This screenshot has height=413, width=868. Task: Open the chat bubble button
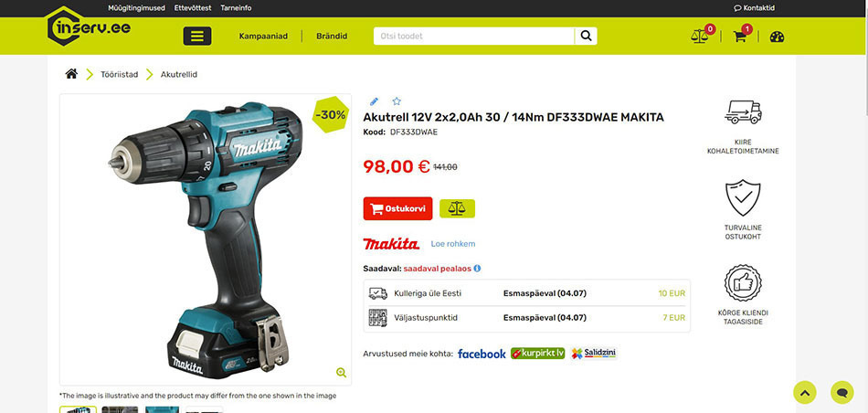click(842, 393)
